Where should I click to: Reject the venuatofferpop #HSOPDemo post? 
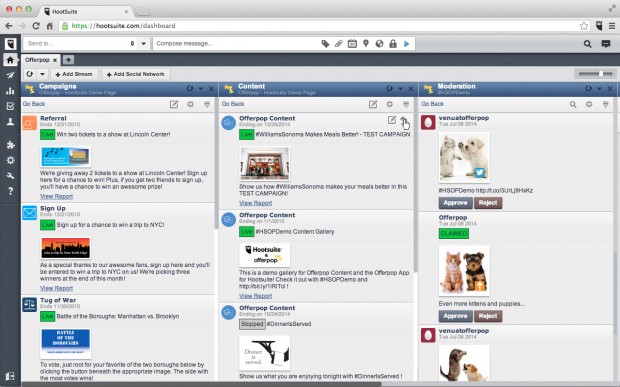click(x=488, y=203)
